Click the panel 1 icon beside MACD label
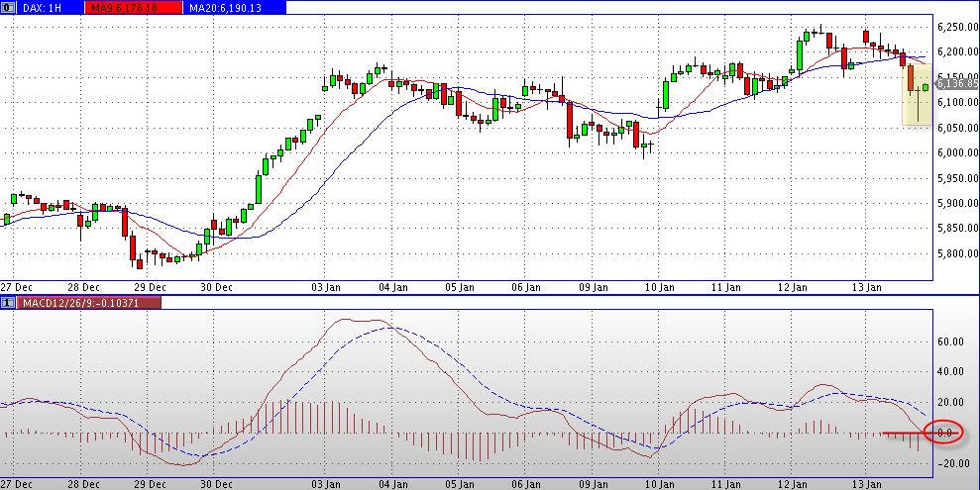980x490 pixels. pyautogui.click(x=7, y=301)
